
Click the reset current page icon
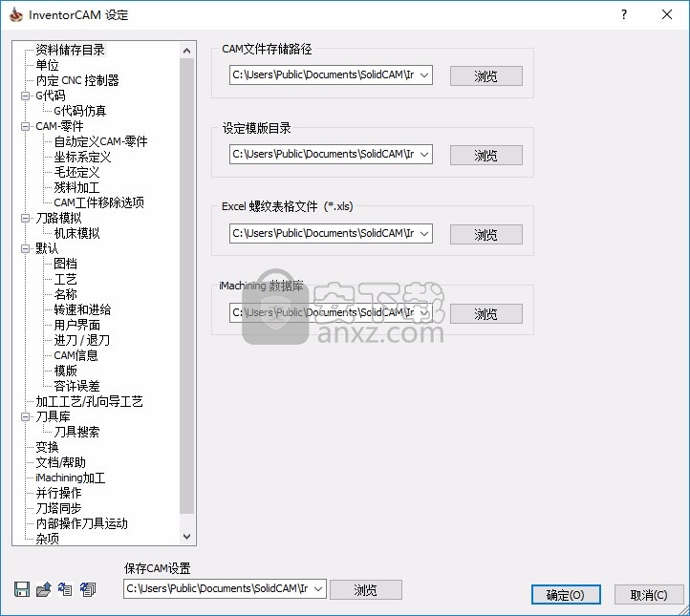[65, 589]
